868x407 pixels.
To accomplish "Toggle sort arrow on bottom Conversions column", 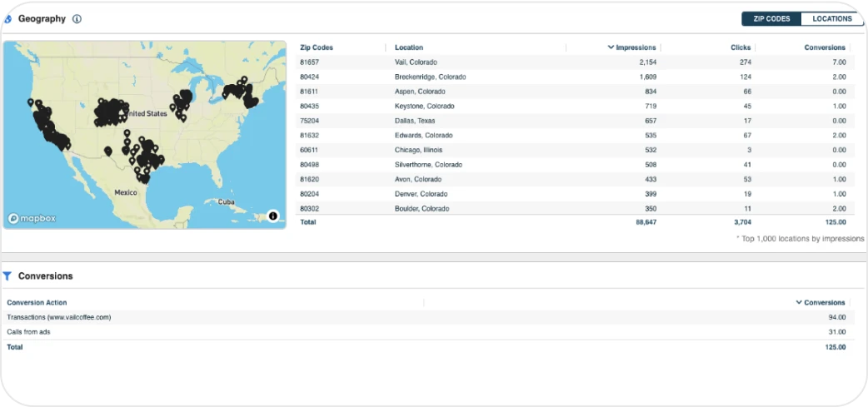I will [799, 303].
